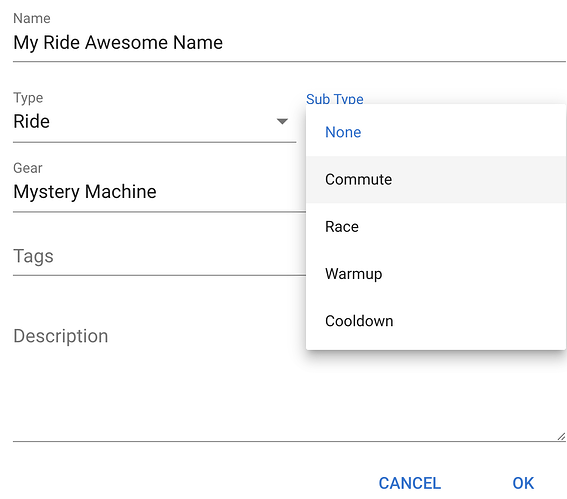Focus the Name field with My Ride Awesome Name

(289, 43)
